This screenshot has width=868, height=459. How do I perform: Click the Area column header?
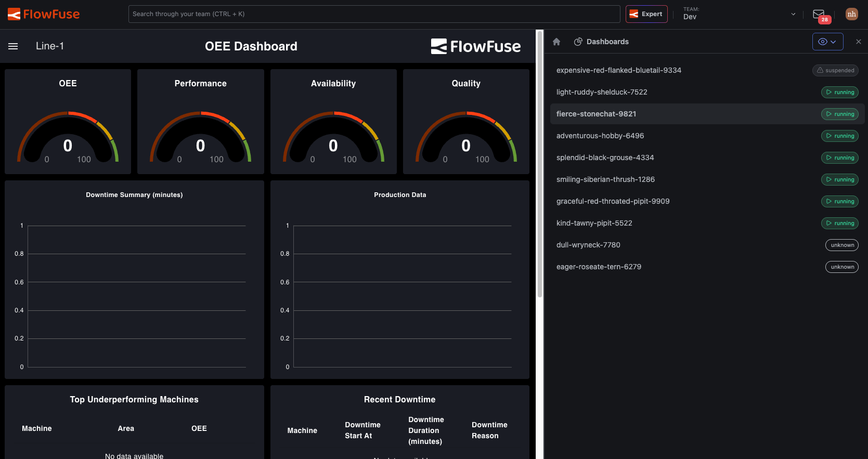point(126,428)
